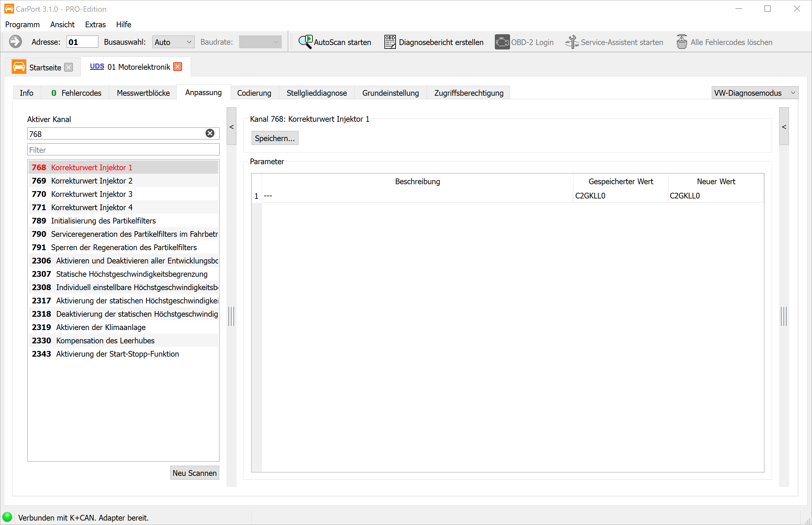Click the Service-Assistent starten wrench icon
The image size is (812, 525).
(572, 42)
